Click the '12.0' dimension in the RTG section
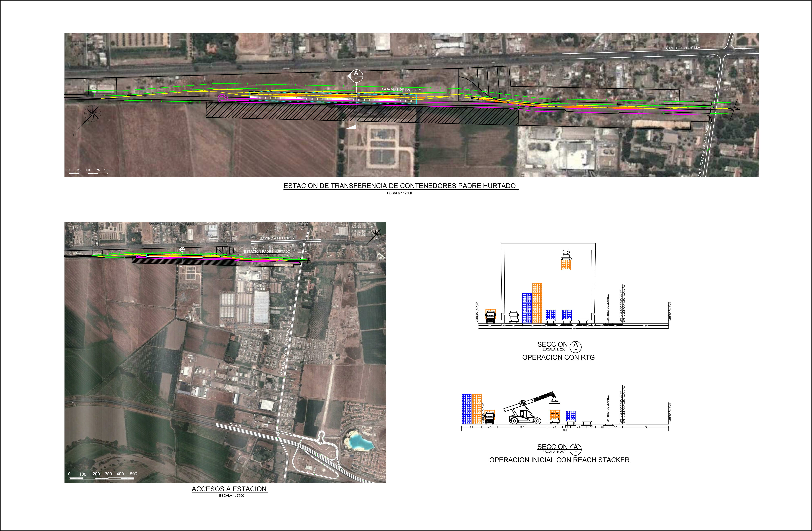The height and width of the screenshot is (531, 812). click(645, 326)
